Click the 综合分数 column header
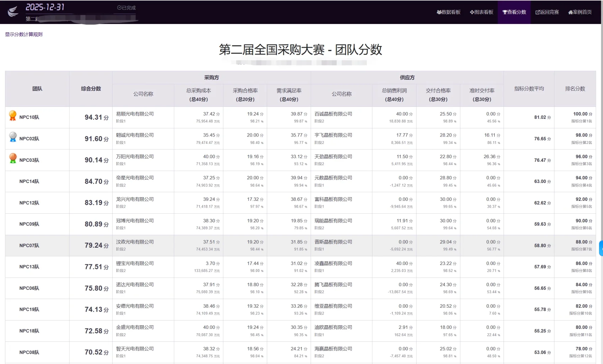 pos(91,89)
